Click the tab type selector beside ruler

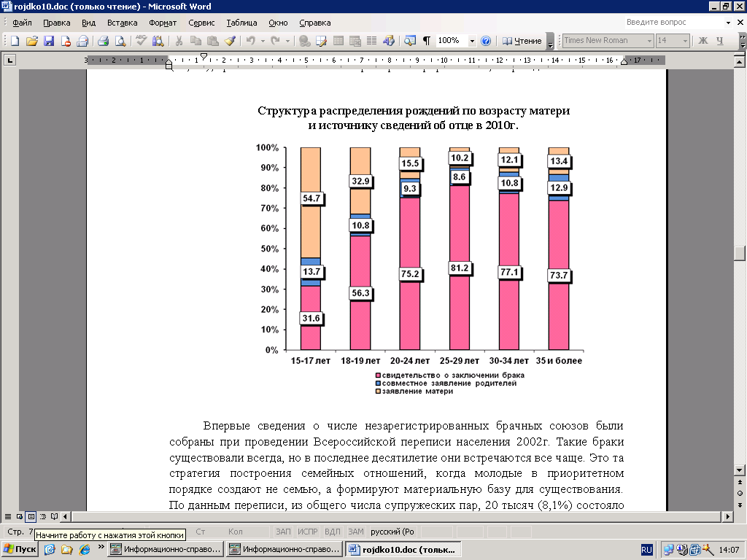(9, 60)
